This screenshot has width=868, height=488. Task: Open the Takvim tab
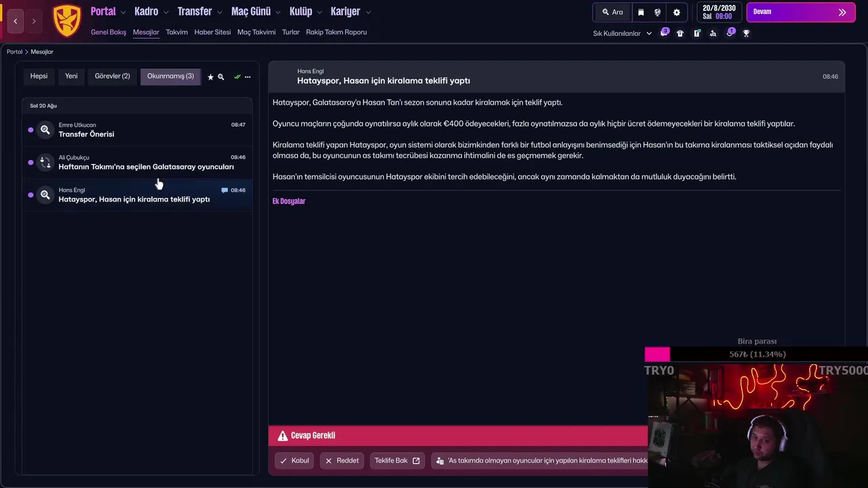176,32
